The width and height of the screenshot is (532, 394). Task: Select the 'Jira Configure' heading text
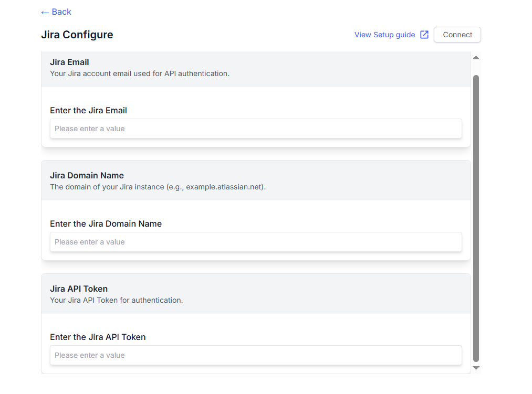[x=77, y=35]
